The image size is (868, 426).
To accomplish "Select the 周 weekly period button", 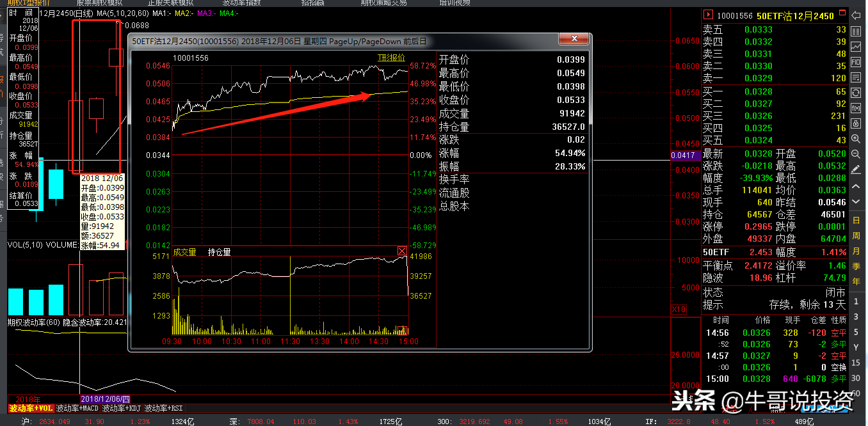I will [x=856, y=236].
